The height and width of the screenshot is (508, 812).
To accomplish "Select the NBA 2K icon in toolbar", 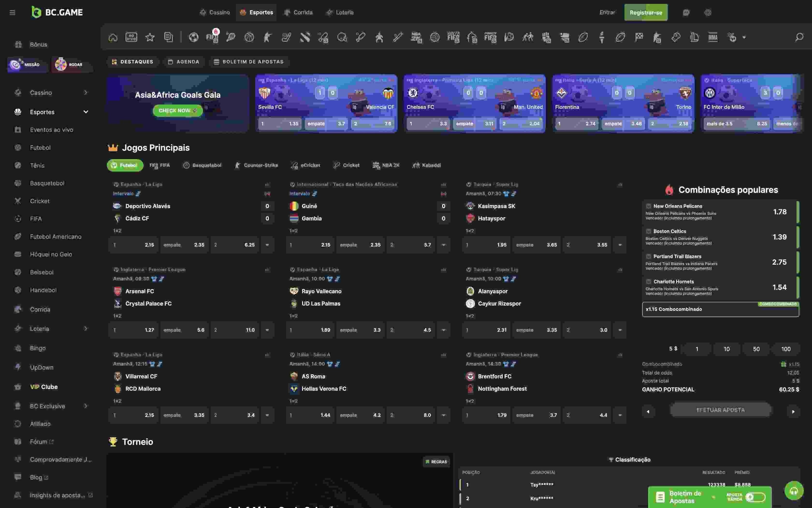I will pos(416,37).
